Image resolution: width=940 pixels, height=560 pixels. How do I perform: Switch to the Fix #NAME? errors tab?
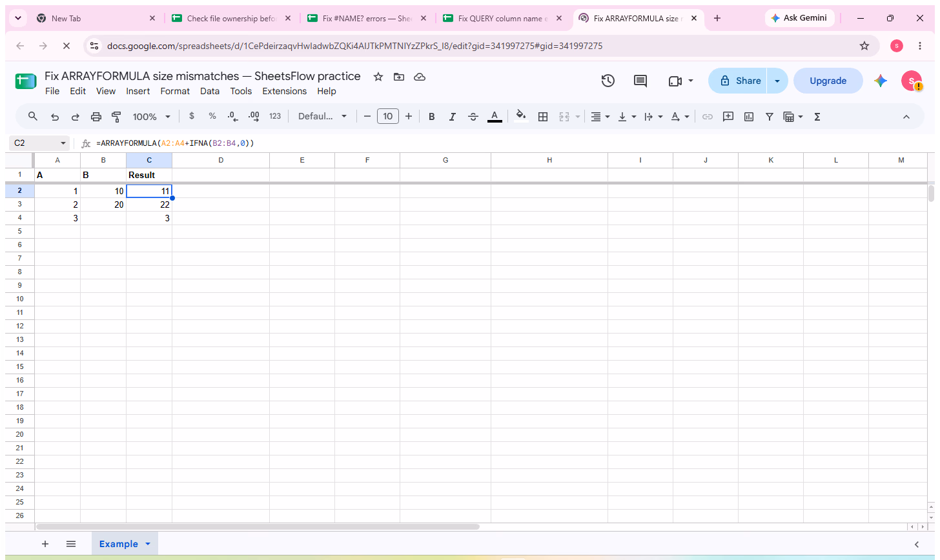pos(367,19)
